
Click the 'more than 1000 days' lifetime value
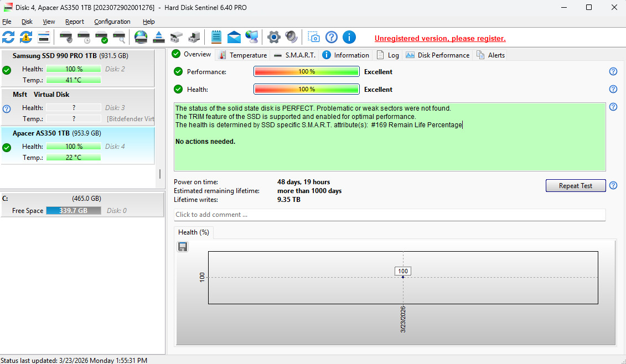pos(309,191)
